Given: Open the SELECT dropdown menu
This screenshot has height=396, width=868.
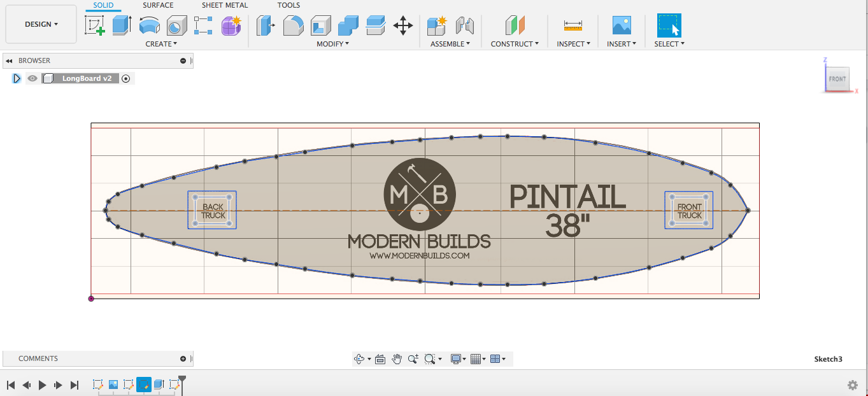Looking at the screenshot, I should click(x=669, y=44).
